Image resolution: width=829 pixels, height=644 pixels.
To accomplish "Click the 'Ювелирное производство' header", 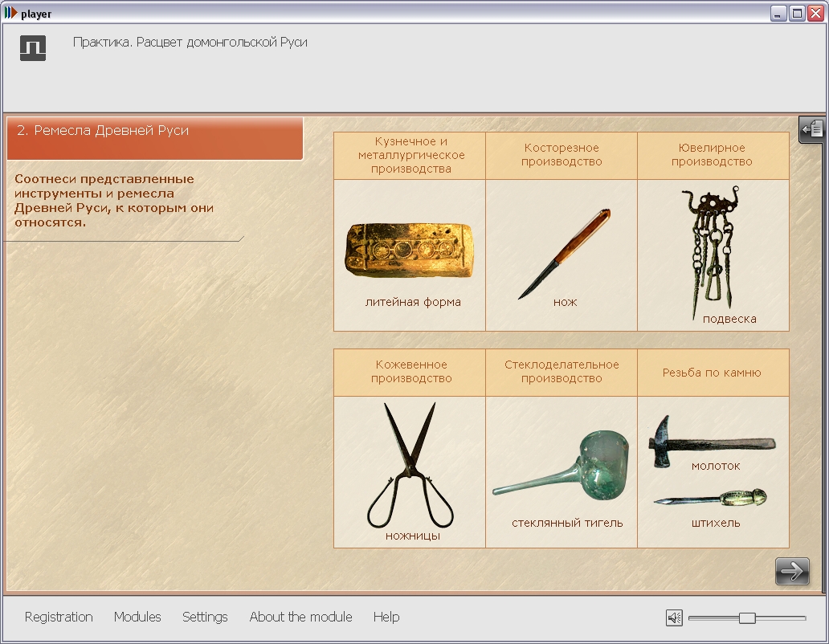I will [x=713, y=155].
